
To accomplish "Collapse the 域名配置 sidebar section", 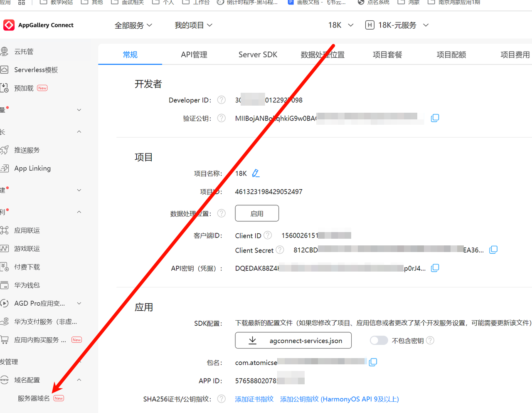I will [79, 380].
